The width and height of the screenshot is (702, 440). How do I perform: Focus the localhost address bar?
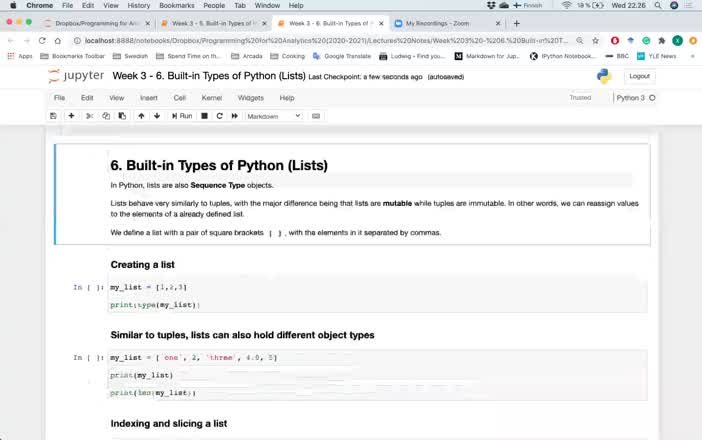tap(326, 41)
